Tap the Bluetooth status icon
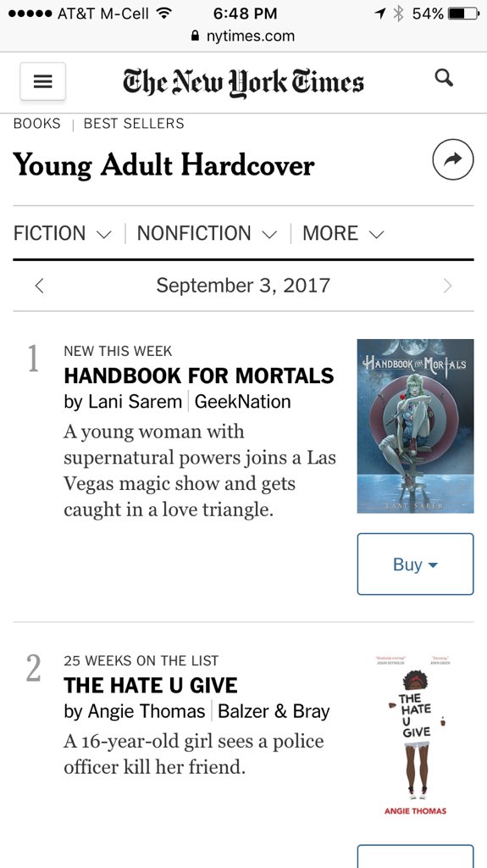The width and height of the screenshot is (487, 868). coord(398,14)
